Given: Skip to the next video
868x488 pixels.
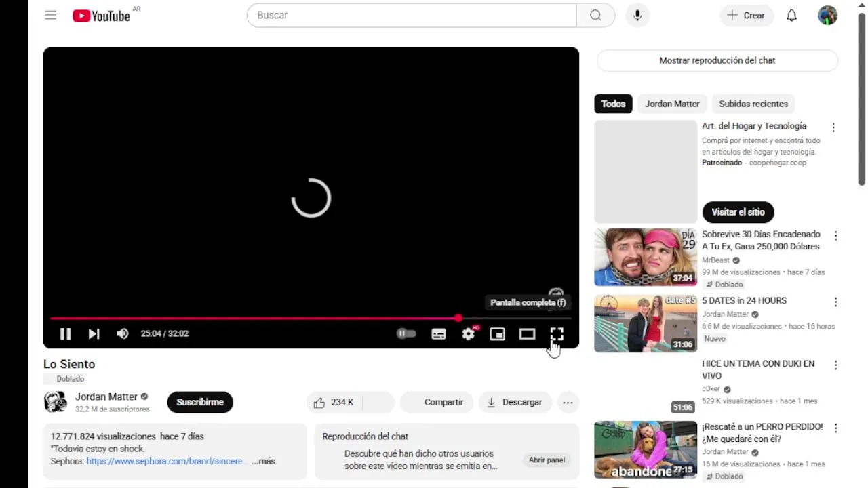Looking at the screenshot, I should coord(94,333).
